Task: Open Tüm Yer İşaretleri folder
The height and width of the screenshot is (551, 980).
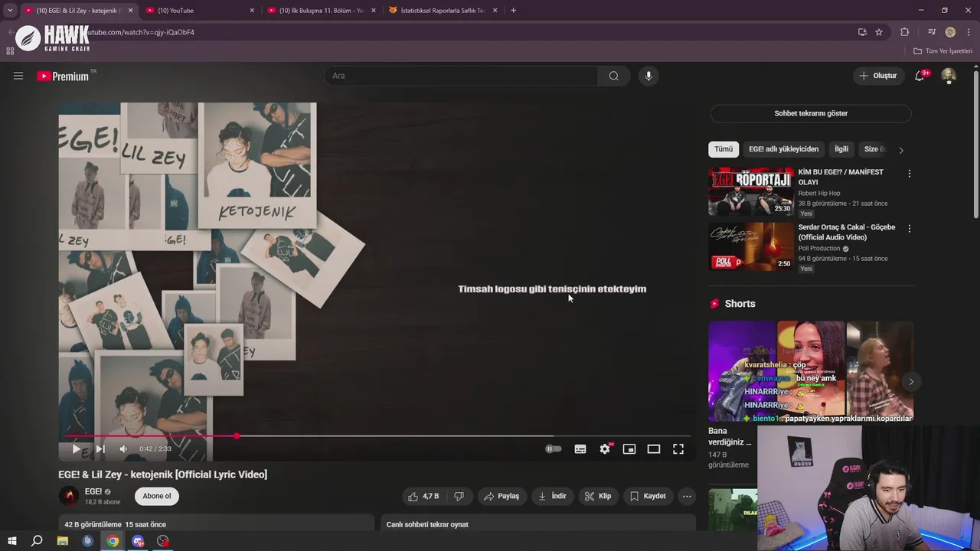Action: [942, 51]
